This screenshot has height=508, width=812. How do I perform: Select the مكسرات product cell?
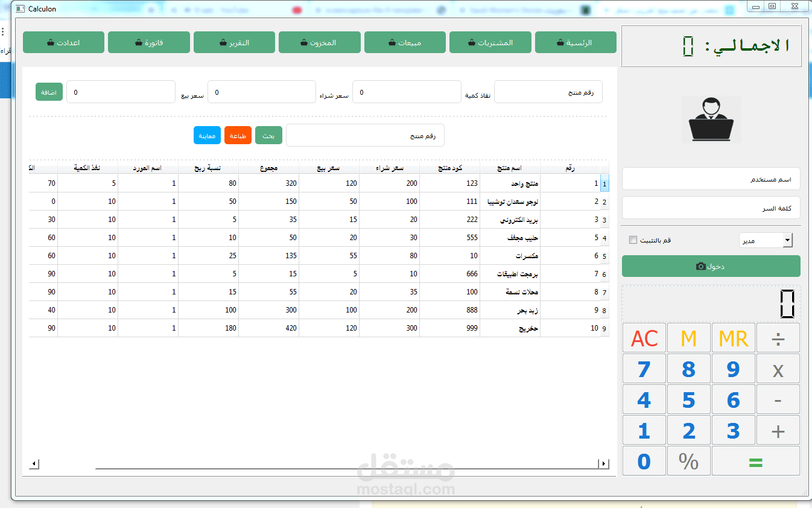coord(510,256)
